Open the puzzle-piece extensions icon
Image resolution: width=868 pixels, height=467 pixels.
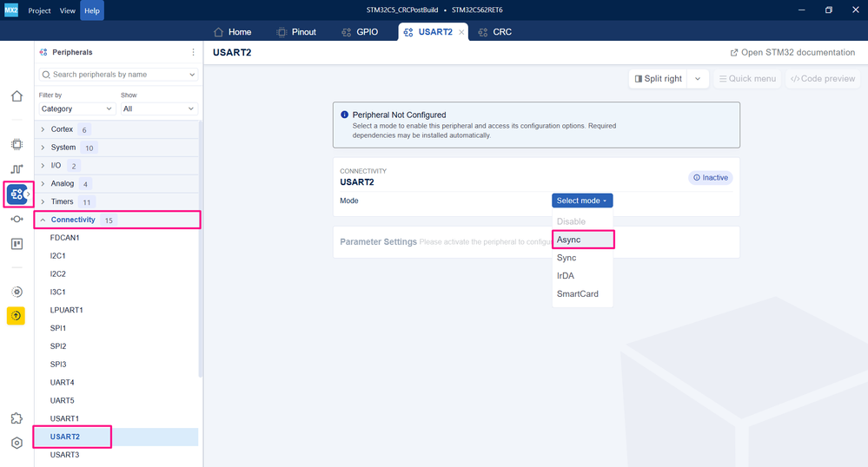[17, 418]
